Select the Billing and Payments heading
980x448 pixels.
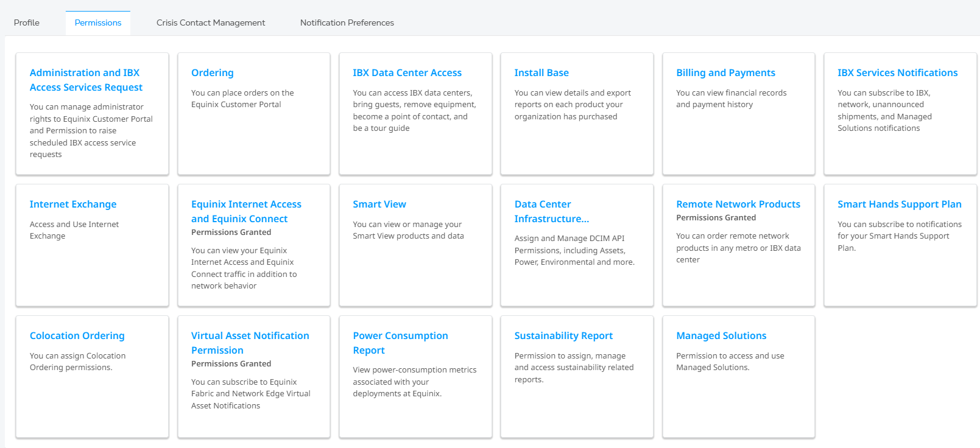tap(725, 72)
